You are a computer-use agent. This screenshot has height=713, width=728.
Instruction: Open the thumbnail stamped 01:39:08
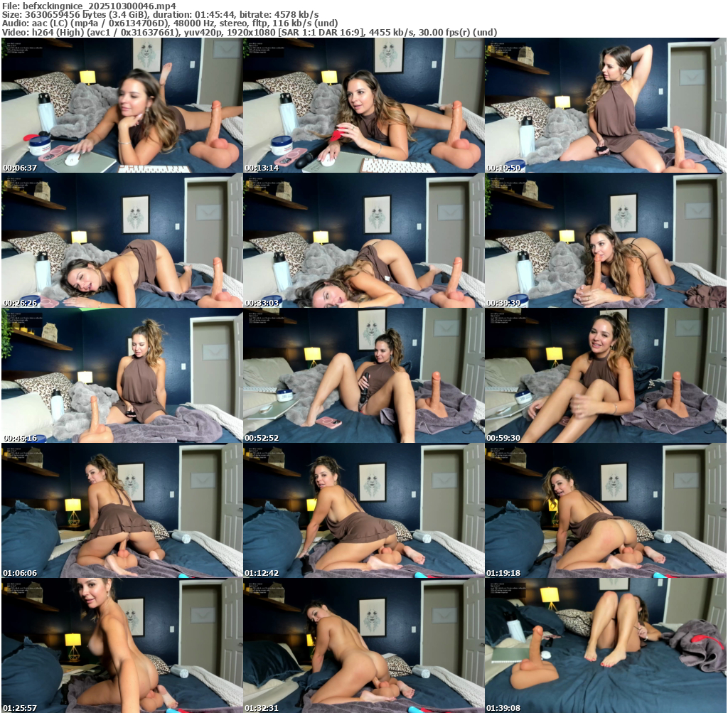tap(606, 645)
